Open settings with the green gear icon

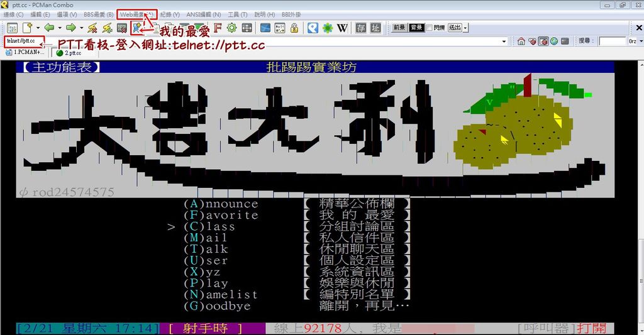coord(232,28)
